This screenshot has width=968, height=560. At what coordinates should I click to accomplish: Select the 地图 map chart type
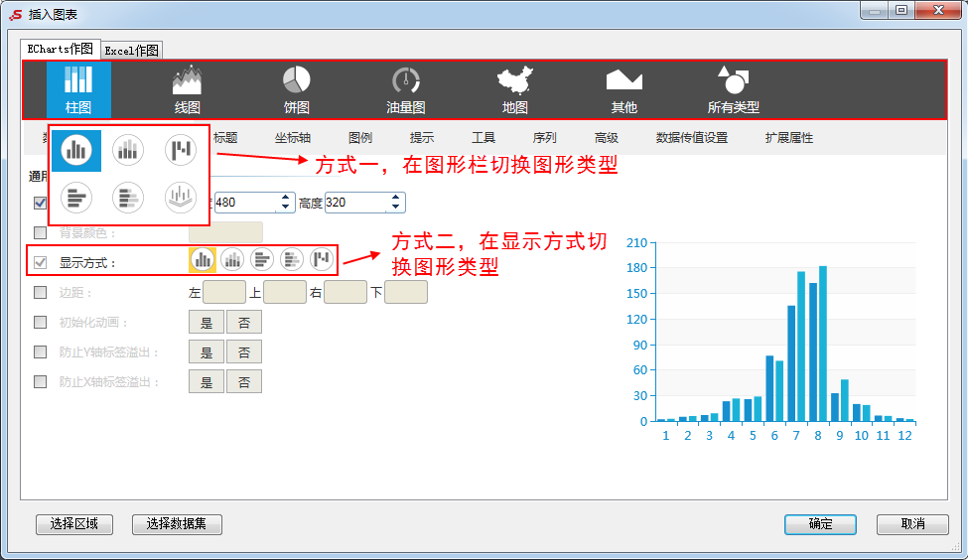[x=515, y=89]
